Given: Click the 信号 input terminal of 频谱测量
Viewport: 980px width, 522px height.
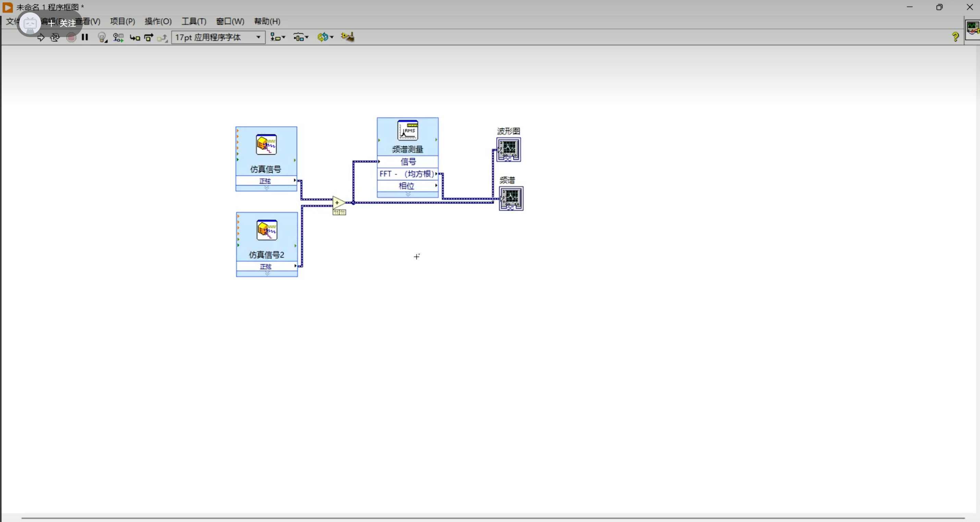Looking at the screenshot, I should pyautogui.click(x=408, y=162).
